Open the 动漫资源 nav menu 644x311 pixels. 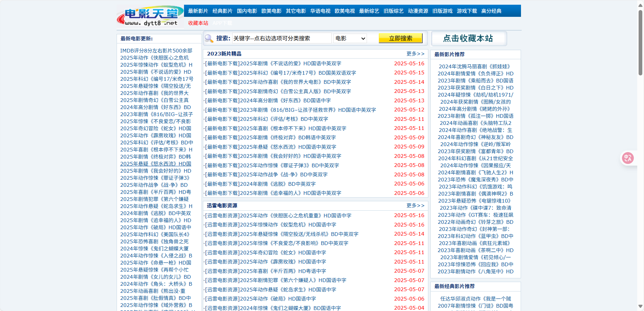point(418,11)
